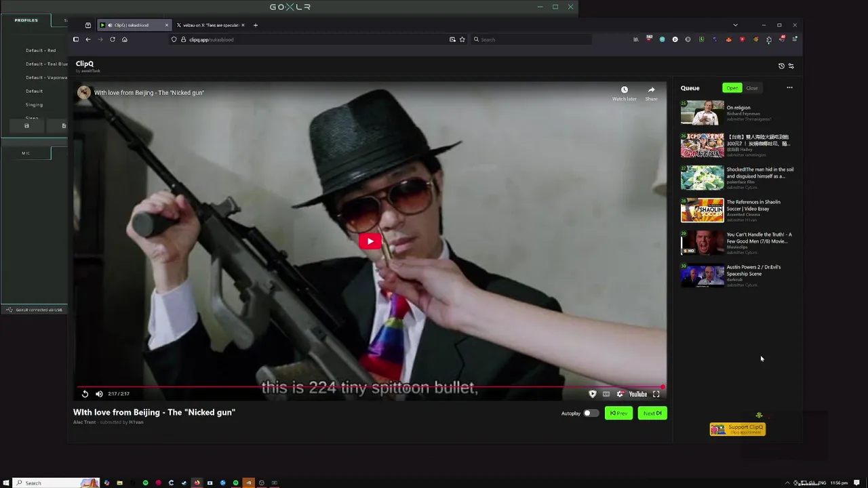Open the ClipQ settings sliders icon
The image size is (868, 488).
(x=791, y=66)
